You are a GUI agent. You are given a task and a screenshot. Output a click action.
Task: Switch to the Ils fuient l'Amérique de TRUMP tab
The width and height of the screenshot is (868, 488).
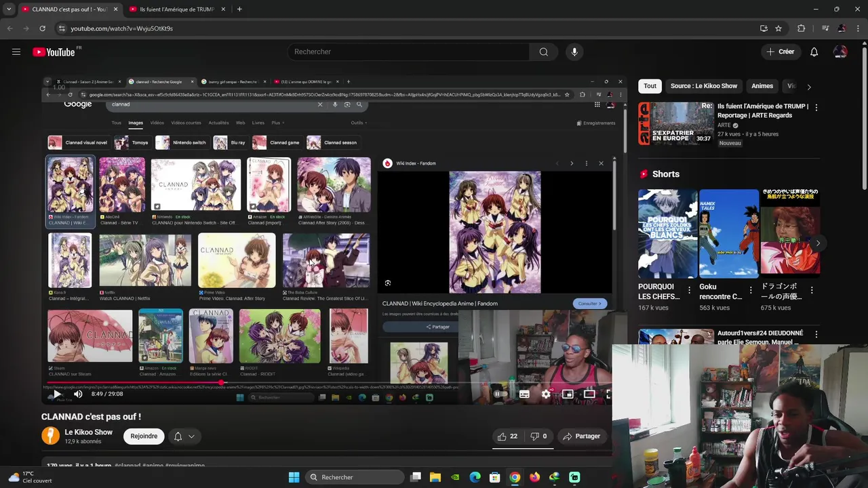(176, 9)
